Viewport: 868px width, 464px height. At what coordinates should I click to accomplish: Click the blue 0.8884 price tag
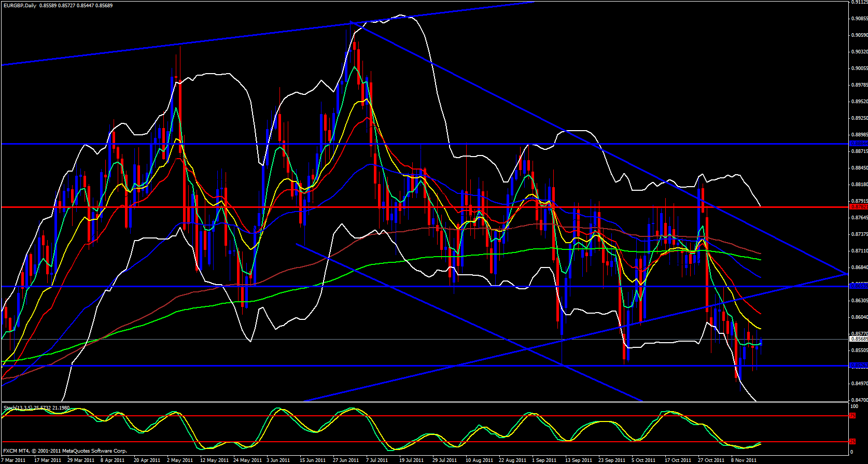[x=858, y=144]
